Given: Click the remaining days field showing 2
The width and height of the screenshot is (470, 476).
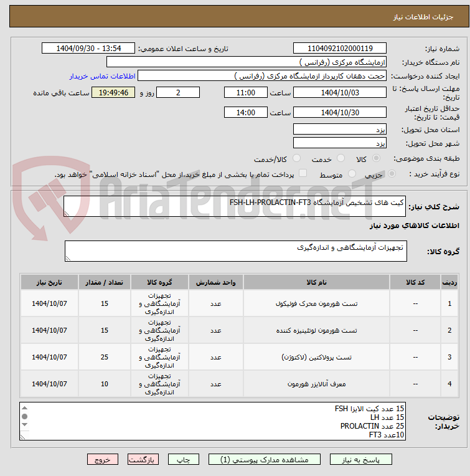Looking at the screenshot, I should tap(178, 92).
